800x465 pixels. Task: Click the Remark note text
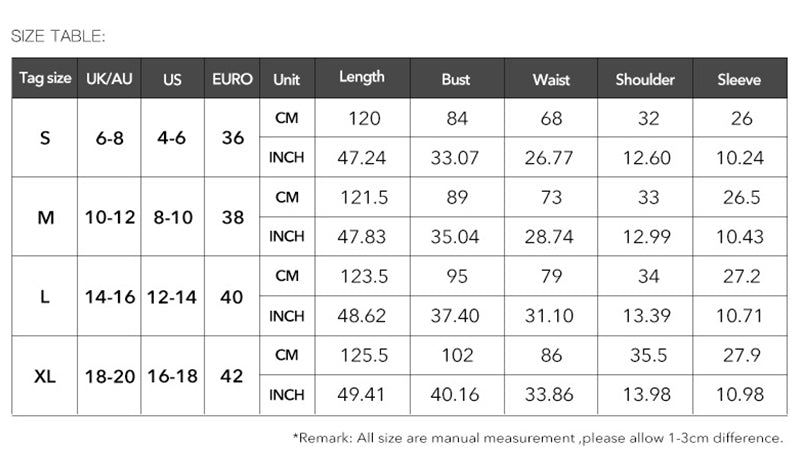(538, 438)
